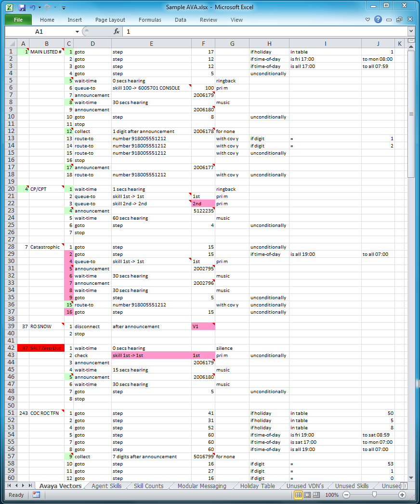Switch to Page Layout view icon
The height and width of the screenshot is (504, 420).
307,495
